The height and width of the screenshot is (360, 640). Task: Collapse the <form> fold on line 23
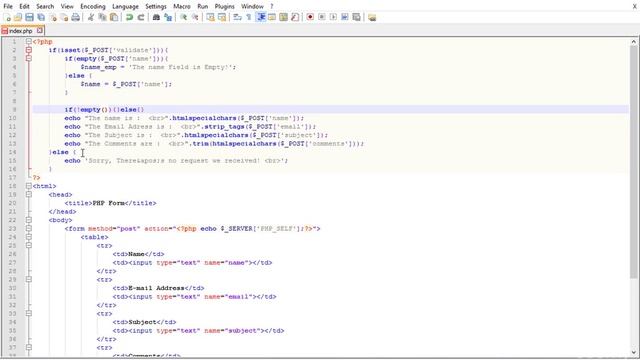[x=29, y=229]
